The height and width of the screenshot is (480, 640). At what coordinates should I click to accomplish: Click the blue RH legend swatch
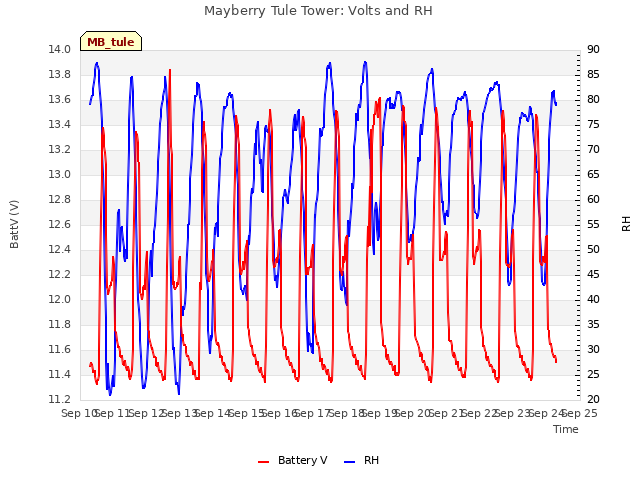(x=350, y=461)
